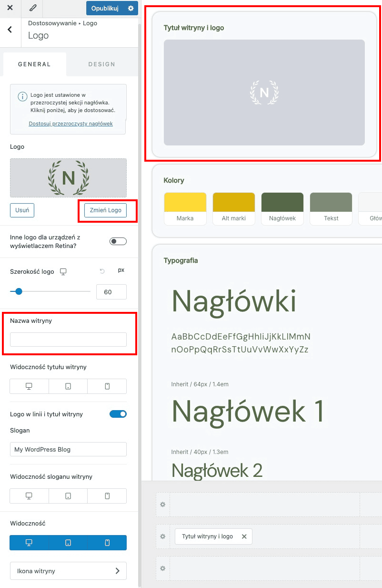The height and width of the screenshot is (588, 382).
Task: Click the paintbrush style icon in top bar
Action: (x=32, y=8)
